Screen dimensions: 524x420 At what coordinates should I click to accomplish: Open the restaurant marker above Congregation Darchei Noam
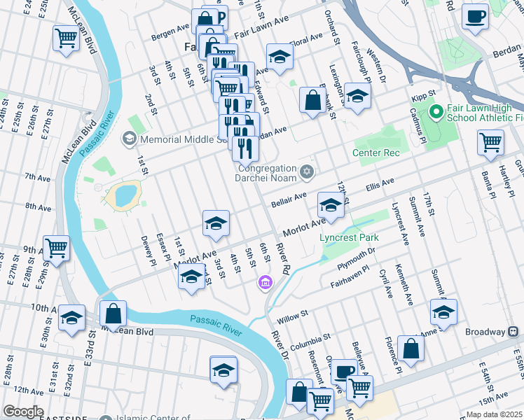click(x=245, y=152)
